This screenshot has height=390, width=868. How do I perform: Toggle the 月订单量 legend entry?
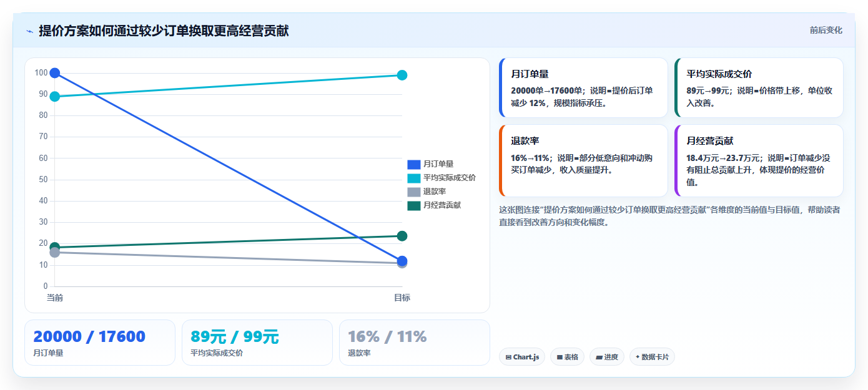(430, 164)
